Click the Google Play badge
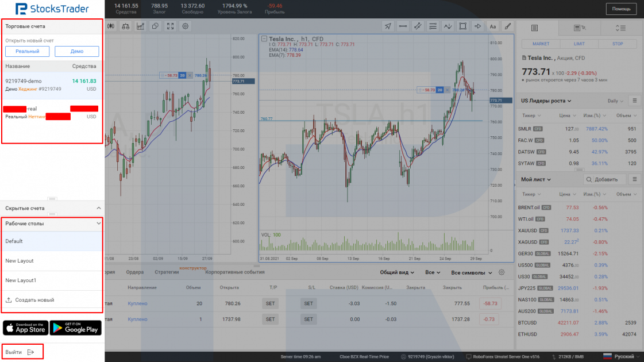 [76, 328]
